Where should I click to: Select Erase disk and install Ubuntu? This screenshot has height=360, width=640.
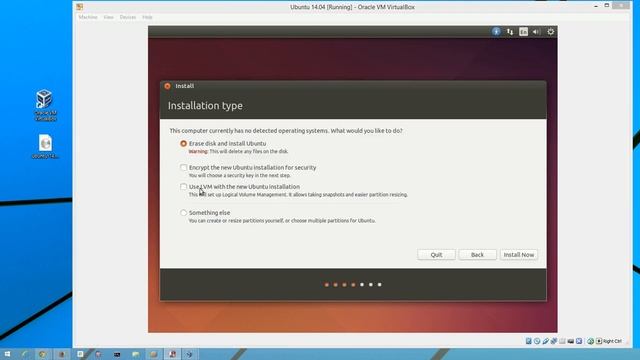click(x=183, y=144)
